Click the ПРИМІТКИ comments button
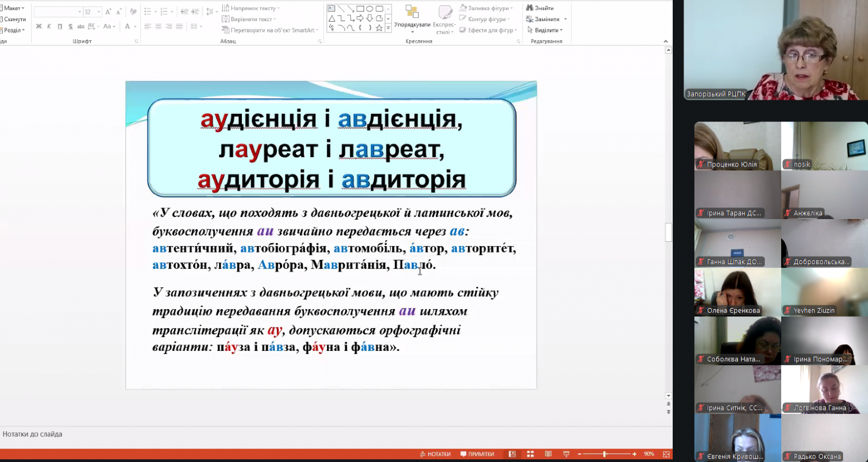This screenshot has width=868, height=462. 477,454
